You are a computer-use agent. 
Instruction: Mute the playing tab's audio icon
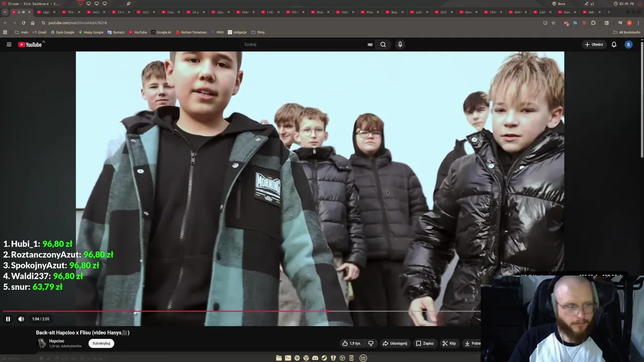coord(23,12)
